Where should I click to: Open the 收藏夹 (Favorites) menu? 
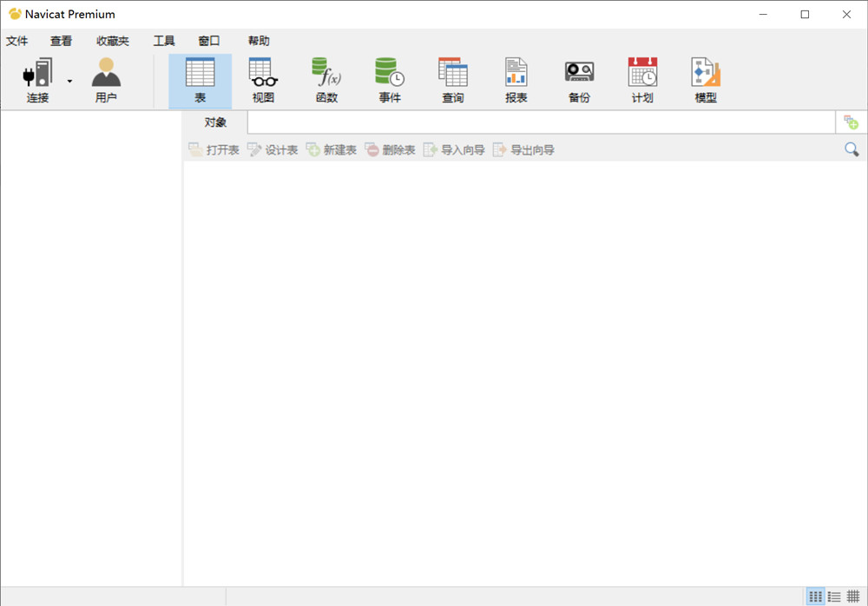113,41
